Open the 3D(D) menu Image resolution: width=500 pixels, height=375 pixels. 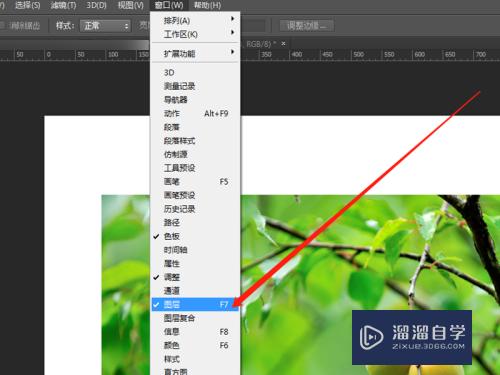[97, 5]
